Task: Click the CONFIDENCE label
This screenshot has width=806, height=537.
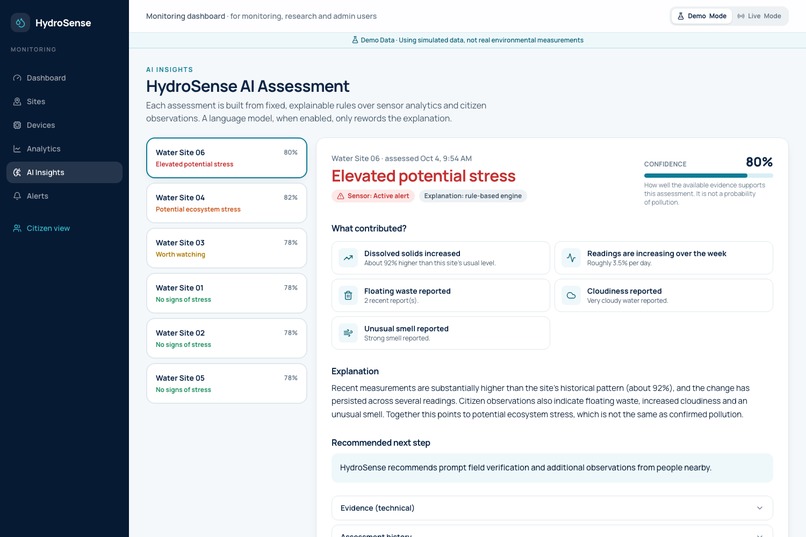Action: [665, 164]
